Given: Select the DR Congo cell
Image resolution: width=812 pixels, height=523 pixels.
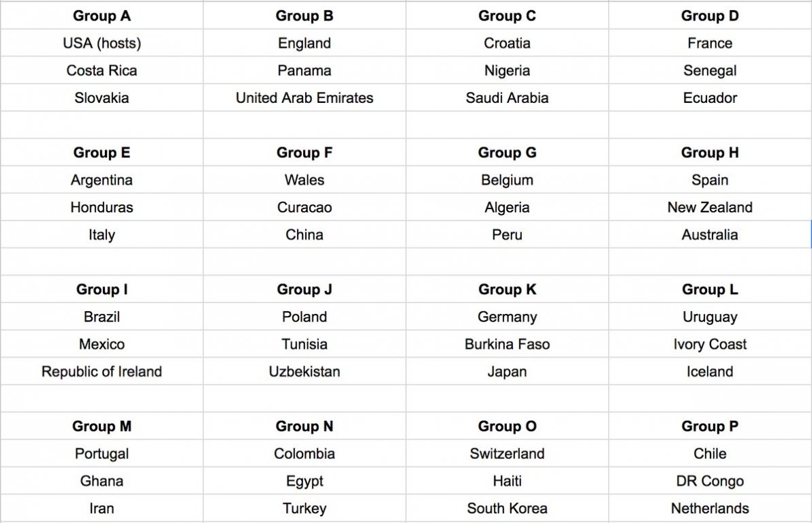Looking at the screenshot, I should tap(710, 481).
